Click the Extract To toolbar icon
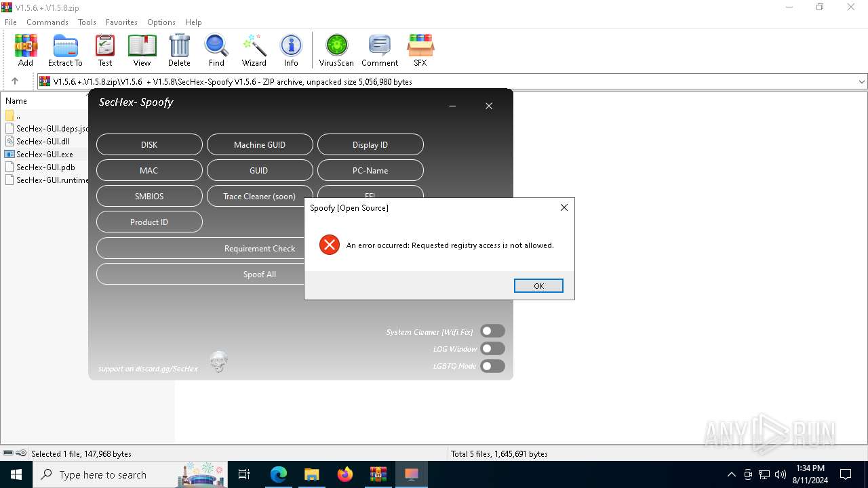The width and height of the screenshot is (868, 488). pyautogui.click(x=65, y=50)
